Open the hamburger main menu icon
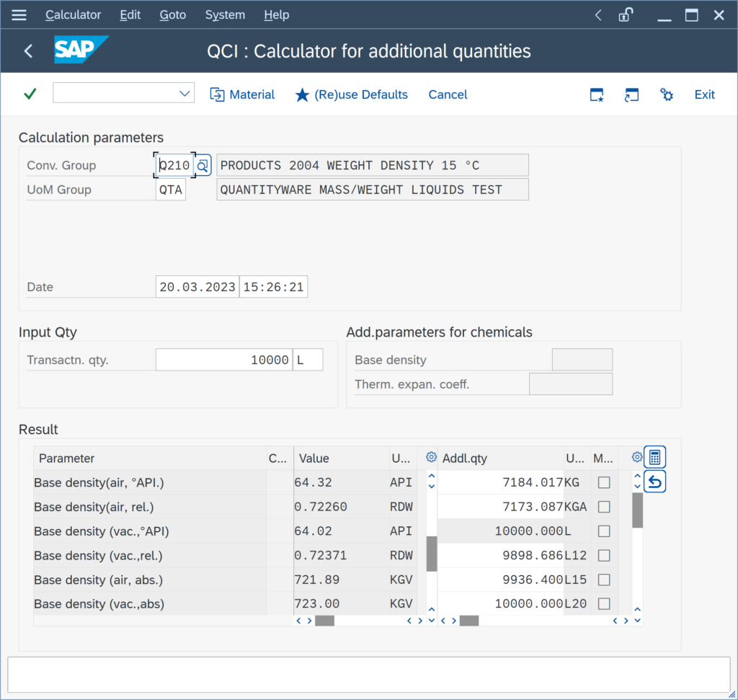 19,15
